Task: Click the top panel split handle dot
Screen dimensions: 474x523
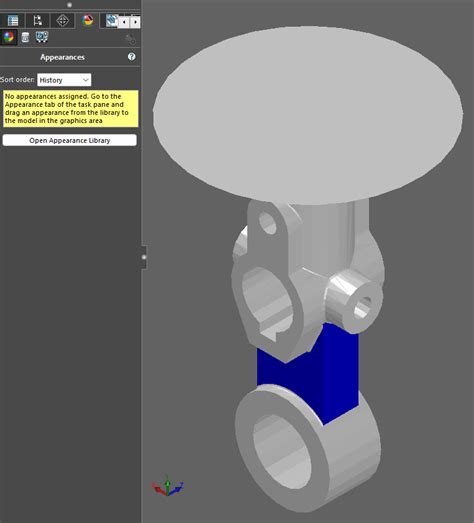Action: pos(69,5)
